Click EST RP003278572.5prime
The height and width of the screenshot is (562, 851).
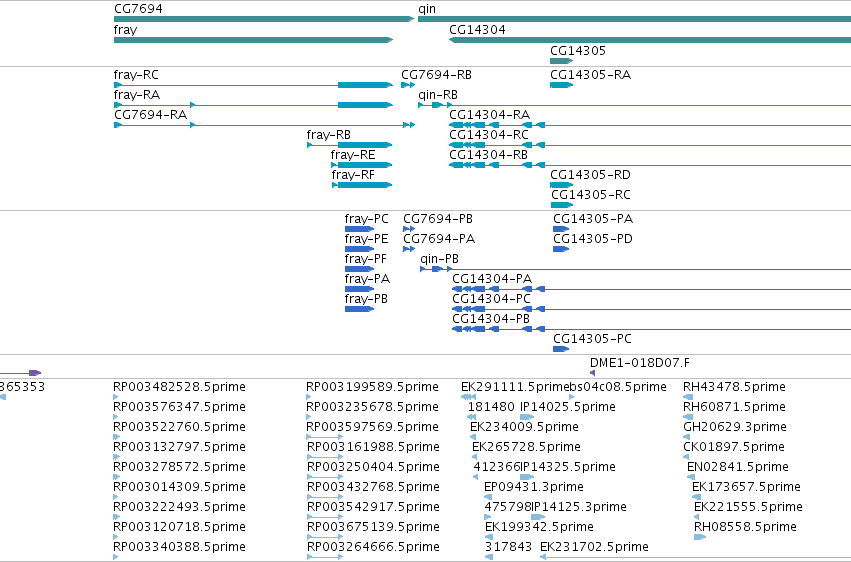(x=179, y=467)
